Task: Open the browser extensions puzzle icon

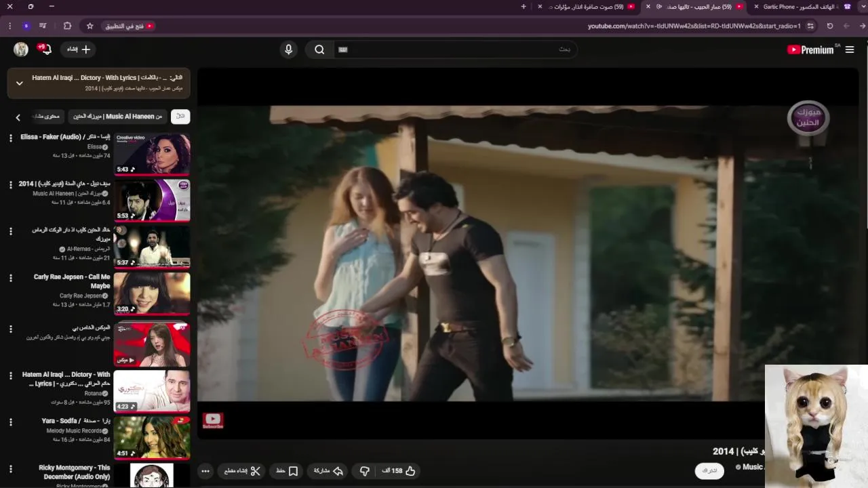Action: (67, 26)
